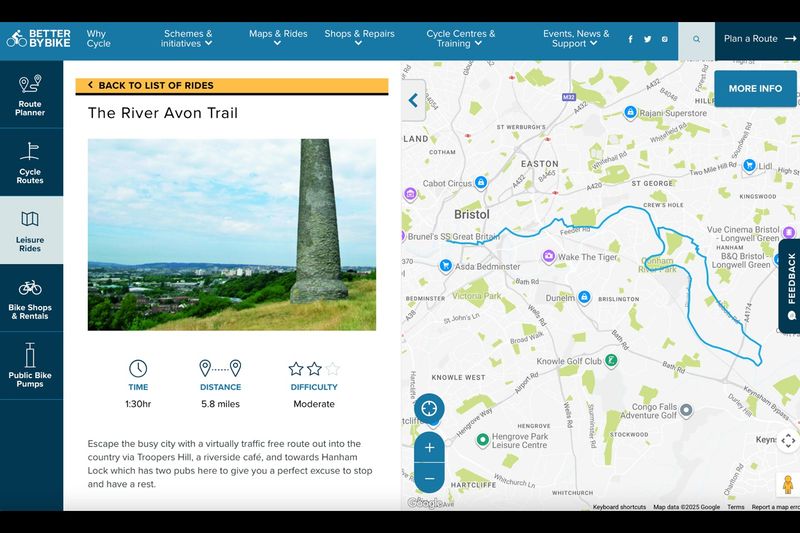Screen dimensions: 800x533
Task: Select Leisure Rides sidebar tab
Action: pyautogui.click(x=31, y=230)
